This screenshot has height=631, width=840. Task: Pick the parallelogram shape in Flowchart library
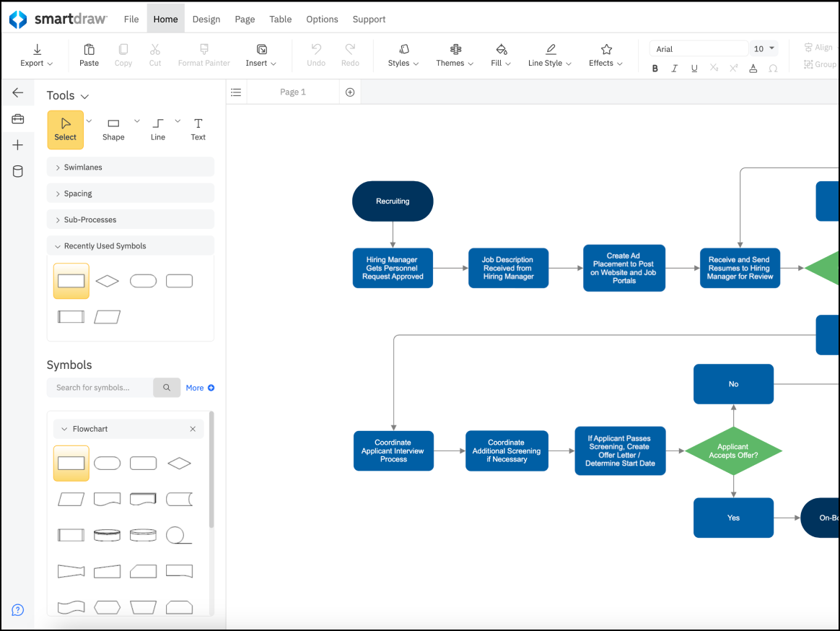[x=71, y=499]
